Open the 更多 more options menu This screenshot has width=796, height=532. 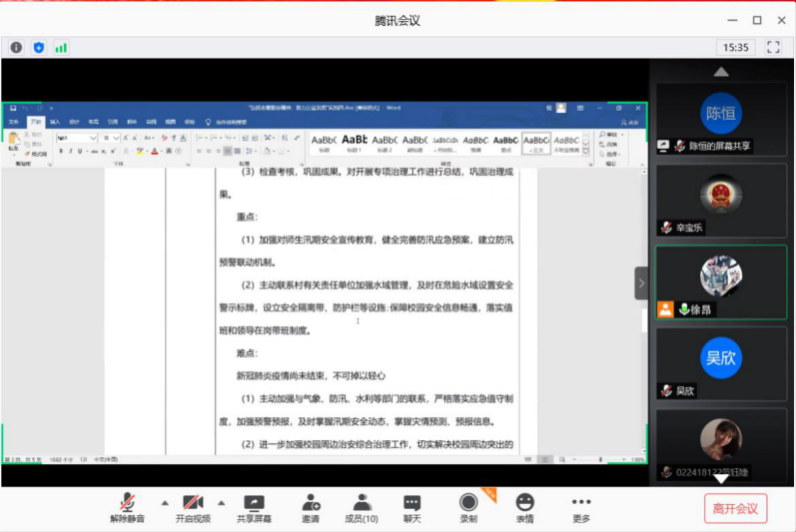coord(581,502)
